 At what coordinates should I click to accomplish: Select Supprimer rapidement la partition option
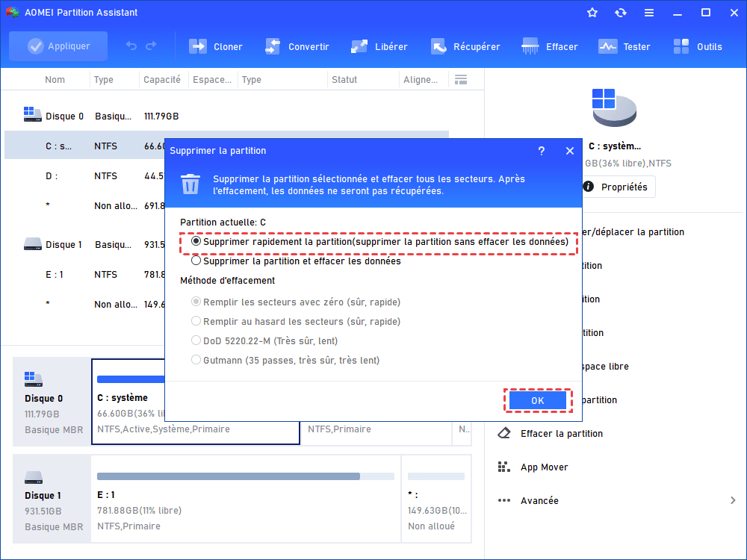pyautogui.click(x=379, y=242)
